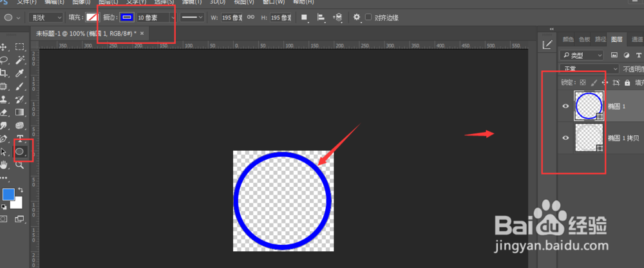Viewport: 644px width, 268px height.
Task: Toggle prevent artboard auto-nesting lock
Action: tap(616, 82)
